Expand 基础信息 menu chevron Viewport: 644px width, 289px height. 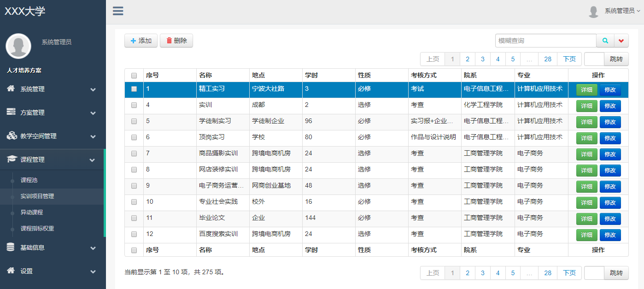(93, 248)
